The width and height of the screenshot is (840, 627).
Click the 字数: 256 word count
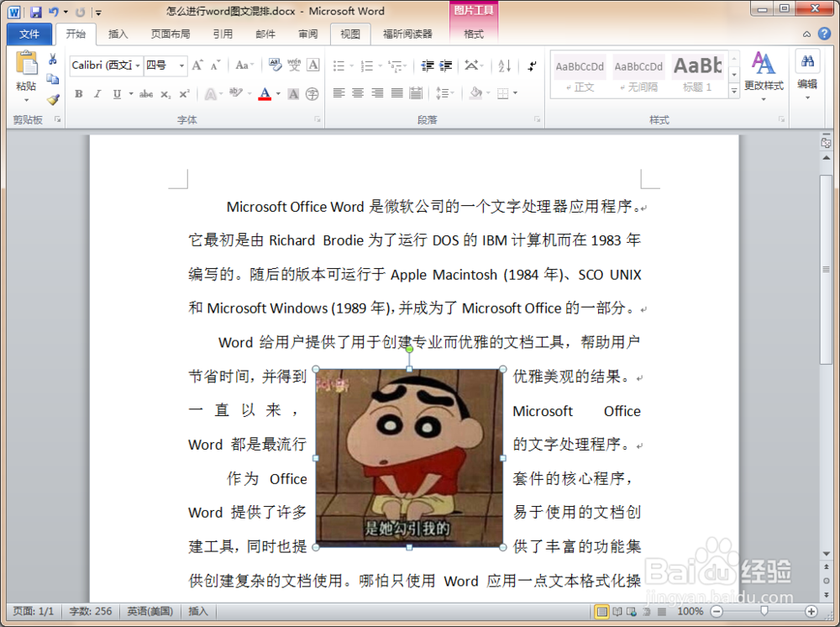tap(91, 611)
